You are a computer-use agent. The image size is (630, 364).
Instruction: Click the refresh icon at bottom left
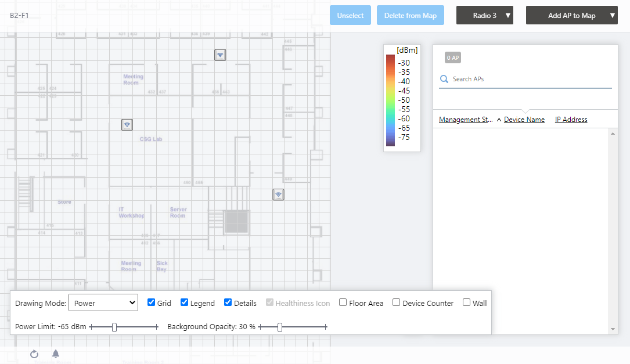point(34,354)
